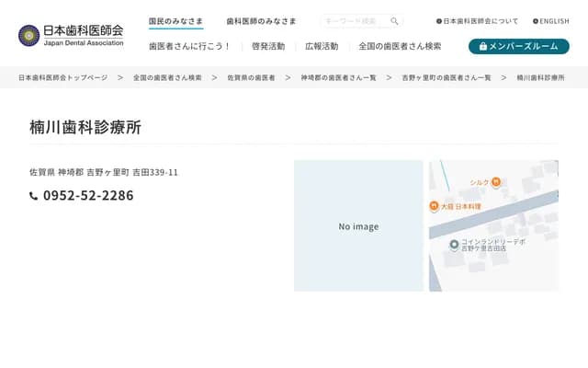This screenshot has width=588, height=368.
Task: Go to 佐賀県の歯医者 breadcrumb
Action: pyautogui.click(x=251, y=78)
